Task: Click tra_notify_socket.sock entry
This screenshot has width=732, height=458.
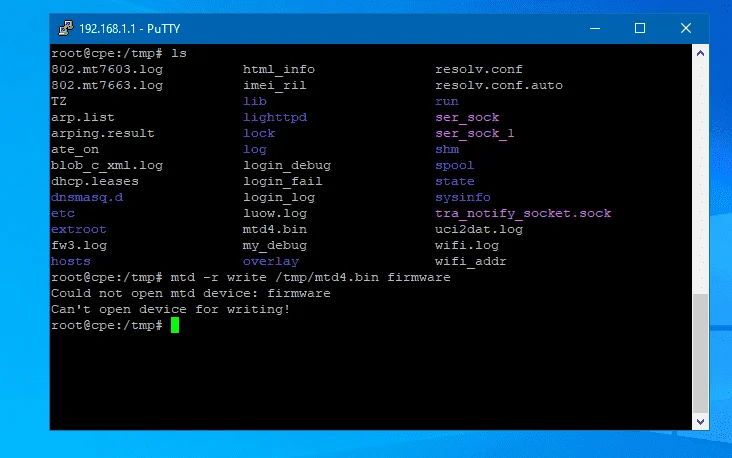Action: (523, 213)
